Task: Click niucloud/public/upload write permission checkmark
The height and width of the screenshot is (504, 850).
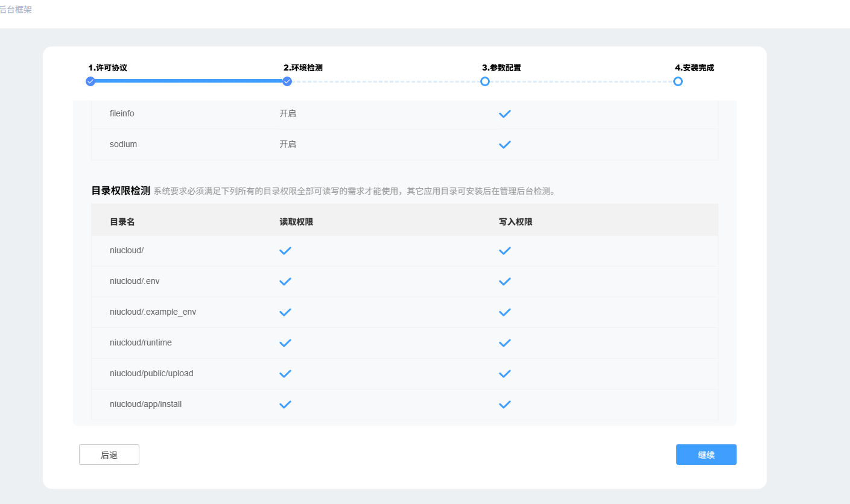Action: pos(505,373)
